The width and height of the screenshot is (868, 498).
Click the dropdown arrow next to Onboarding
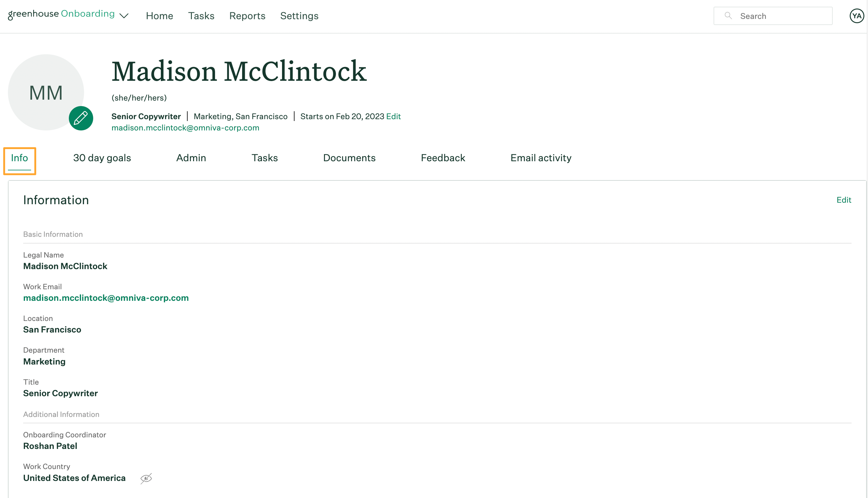tap(123, 15)
